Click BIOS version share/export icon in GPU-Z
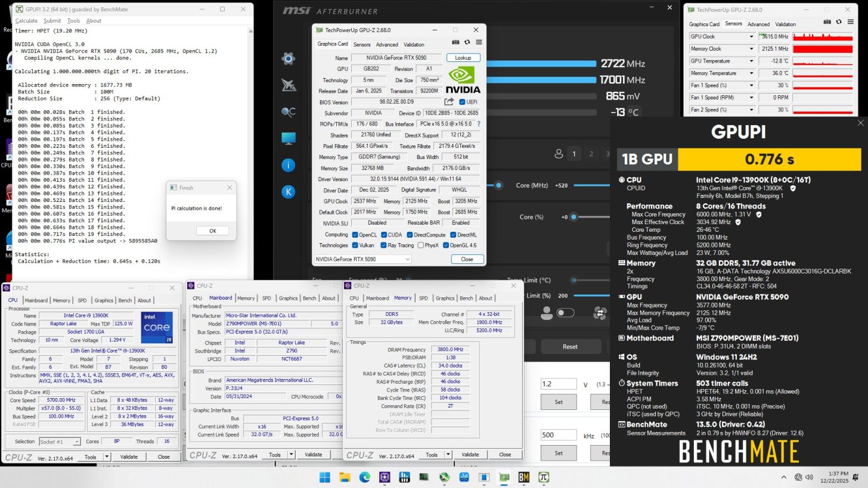This screenshot has height=488, width=868. point(449,102)
